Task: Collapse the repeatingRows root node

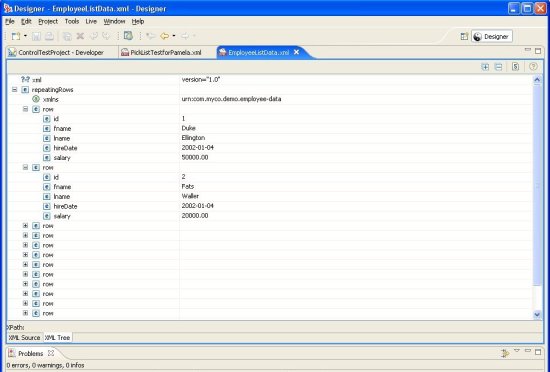Action: tap(14, 90)
